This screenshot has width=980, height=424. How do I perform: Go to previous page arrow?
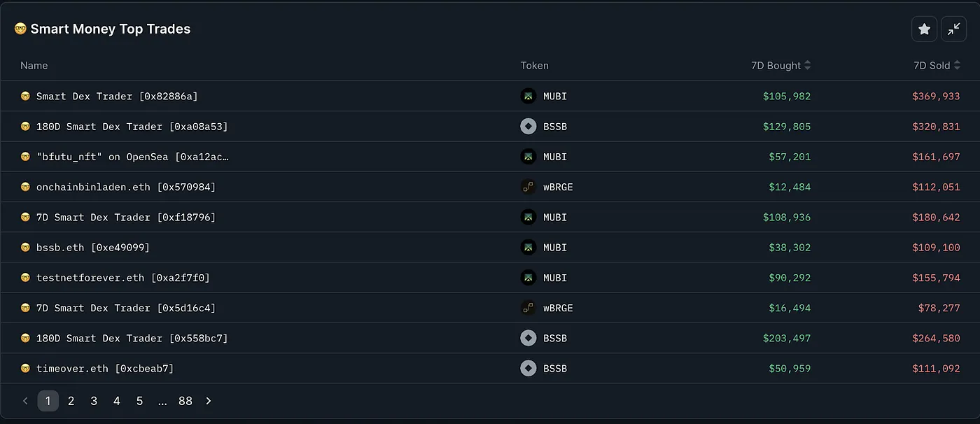tap(25, 401)
